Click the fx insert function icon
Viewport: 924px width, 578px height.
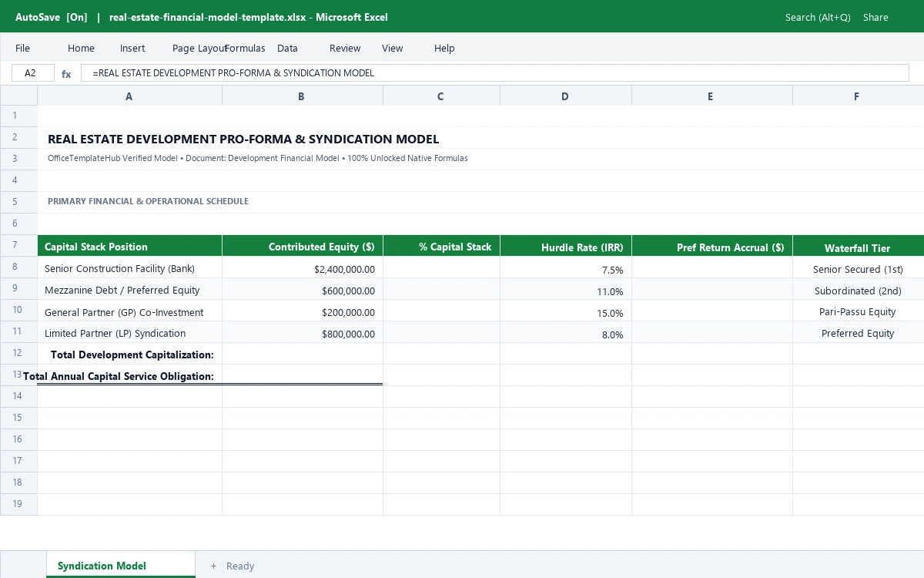coord(66,74)
